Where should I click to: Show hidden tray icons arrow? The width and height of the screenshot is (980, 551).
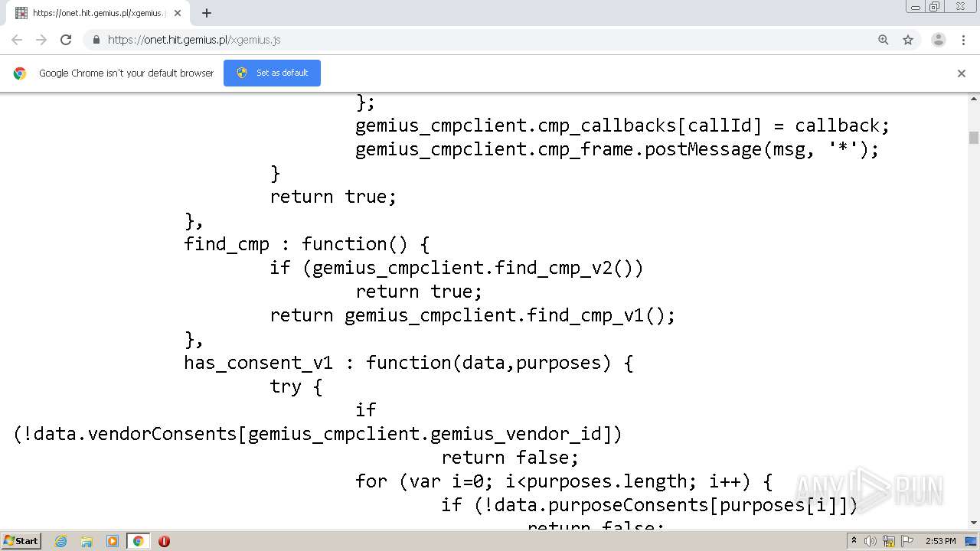[854, 541]
